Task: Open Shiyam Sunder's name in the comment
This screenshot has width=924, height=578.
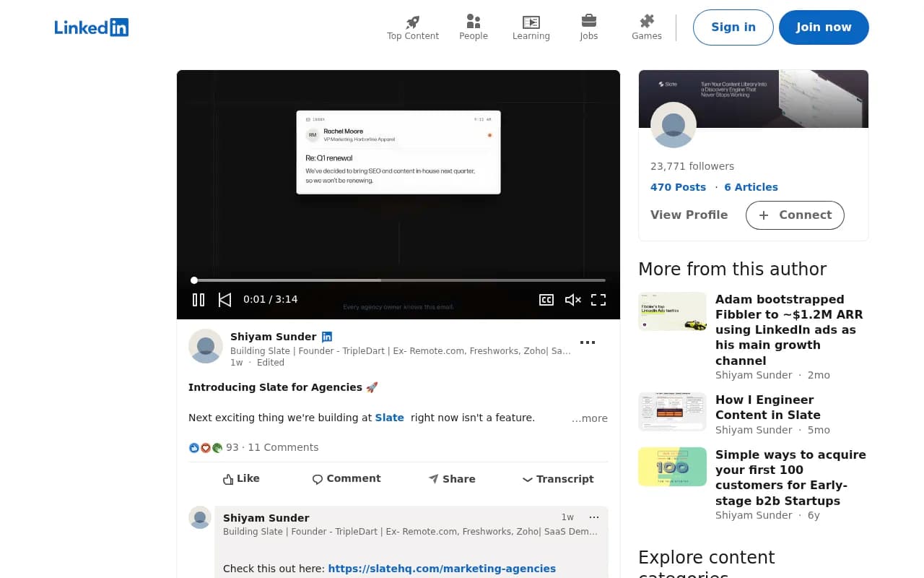Action: pyautogui.click(x=266, y=518)
